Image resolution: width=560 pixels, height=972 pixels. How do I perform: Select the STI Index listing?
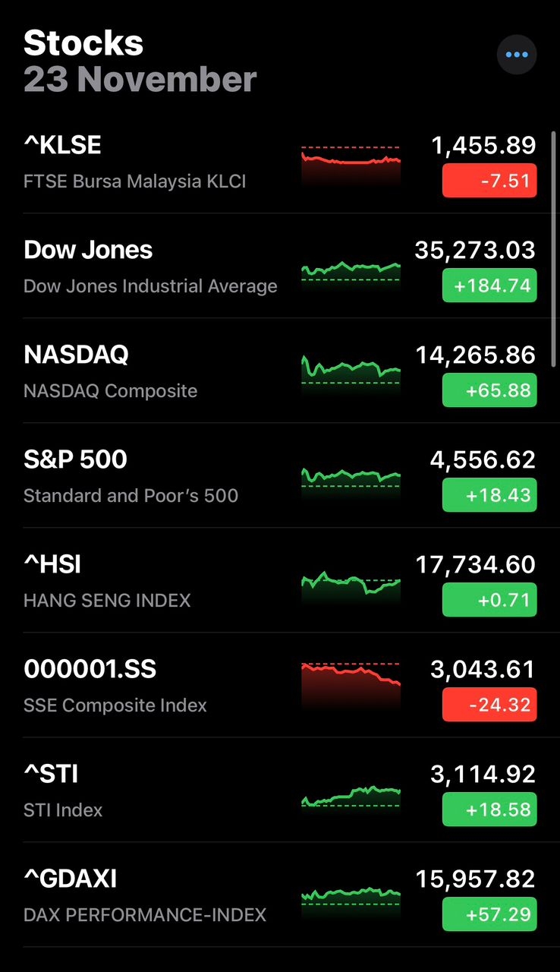280,790
